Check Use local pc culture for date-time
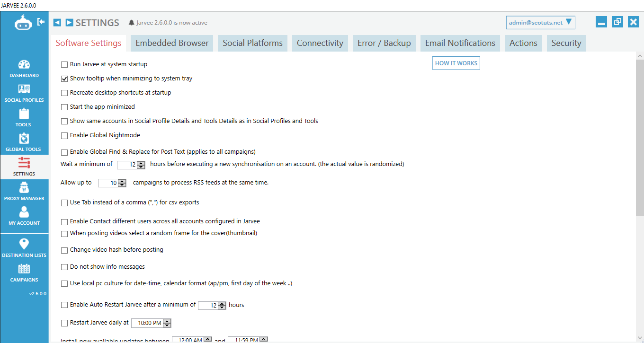644x343 pixels. (64, 283)
